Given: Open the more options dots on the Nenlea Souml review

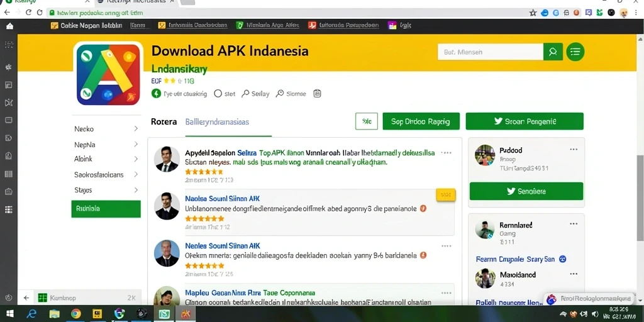Looking at the screenshot, I should pyautogui.click(x=447, y=246).
